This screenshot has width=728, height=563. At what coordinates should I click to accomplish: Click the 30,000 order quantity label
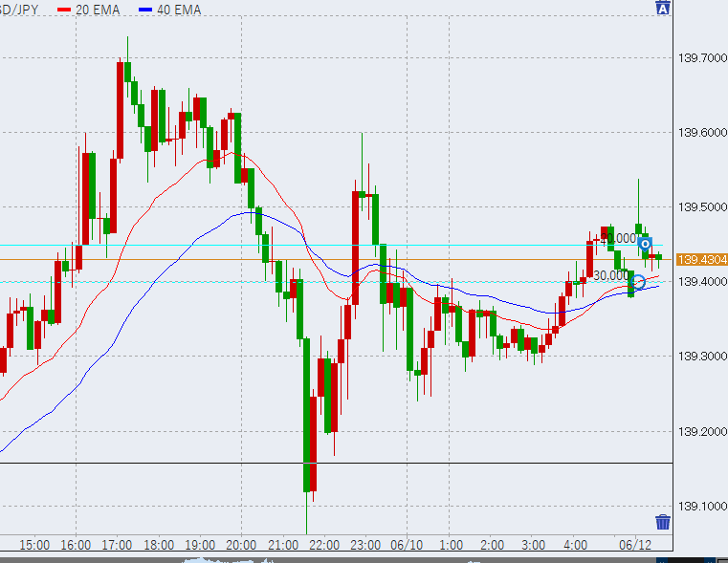pyautogui.click(x=610, y=275)
